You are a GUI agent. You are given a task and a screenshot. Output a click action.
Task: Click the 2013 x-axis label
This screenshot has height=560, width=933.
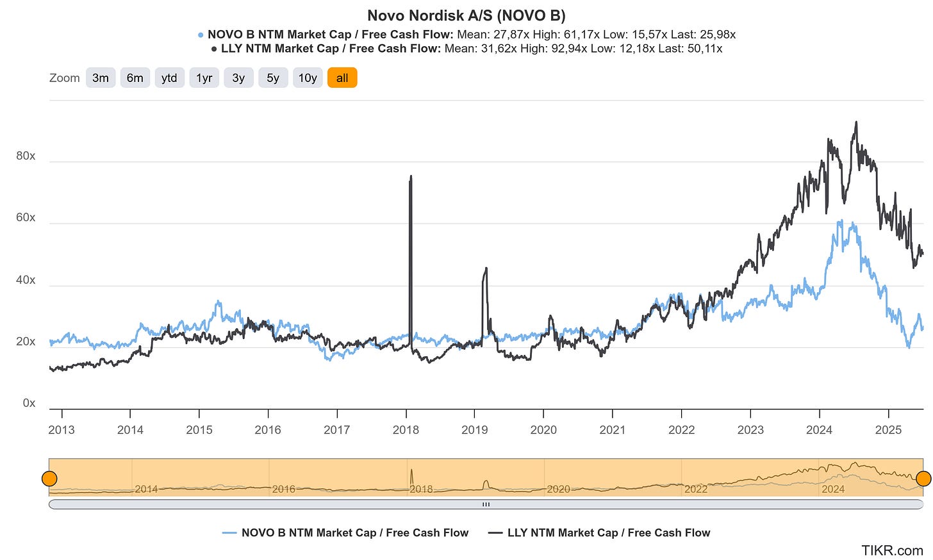[62, 430]
